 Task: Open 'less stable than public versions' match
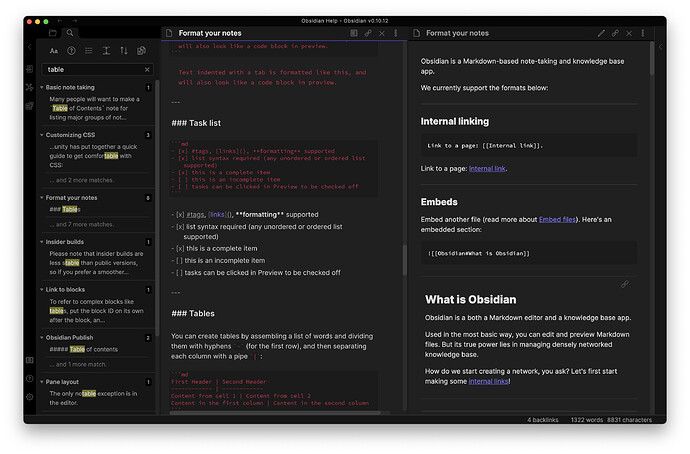96,263
